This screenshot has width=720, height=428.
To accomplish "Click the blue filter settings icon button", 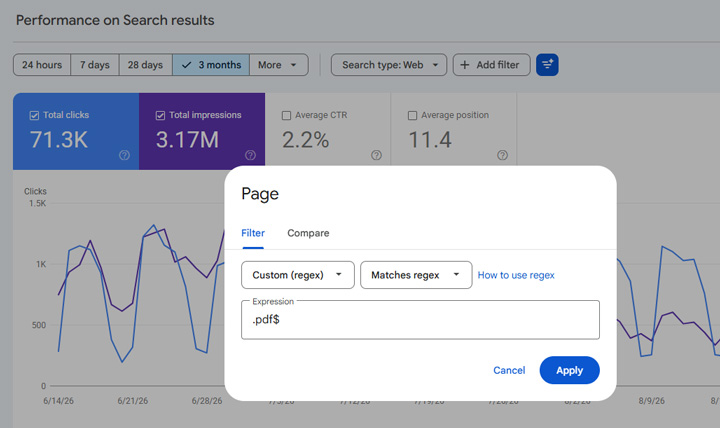I will 547,65.
